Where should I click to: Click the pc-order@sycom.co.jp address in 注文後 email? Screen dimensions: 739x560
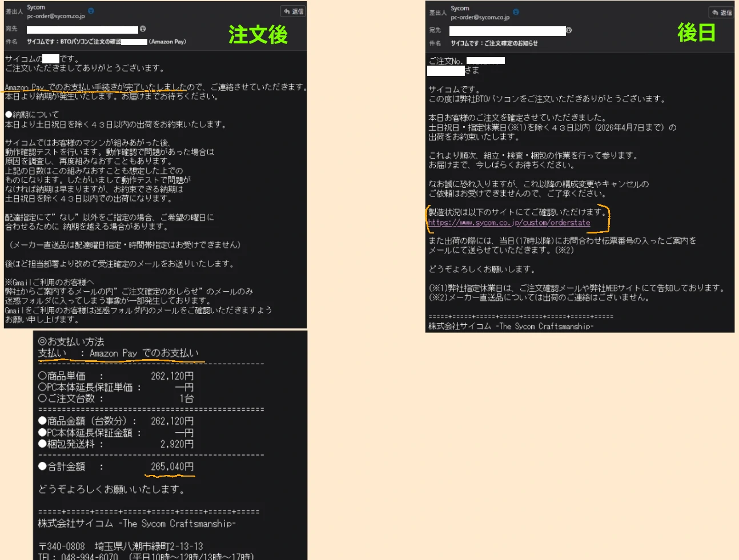56,17
